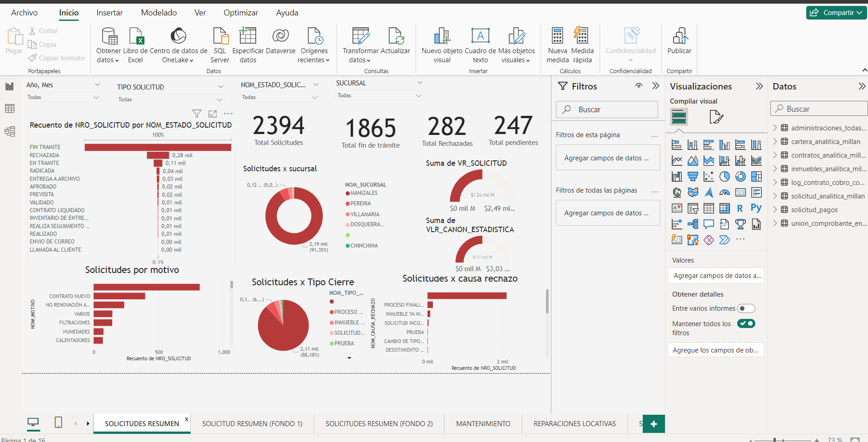The image size is (868, 442).
Task: Select the slicer visual
Action: 693,209
